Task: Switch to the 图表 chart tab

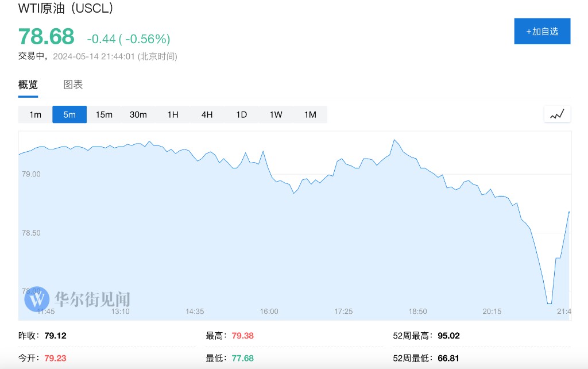Action: click(x=73, y=85)
